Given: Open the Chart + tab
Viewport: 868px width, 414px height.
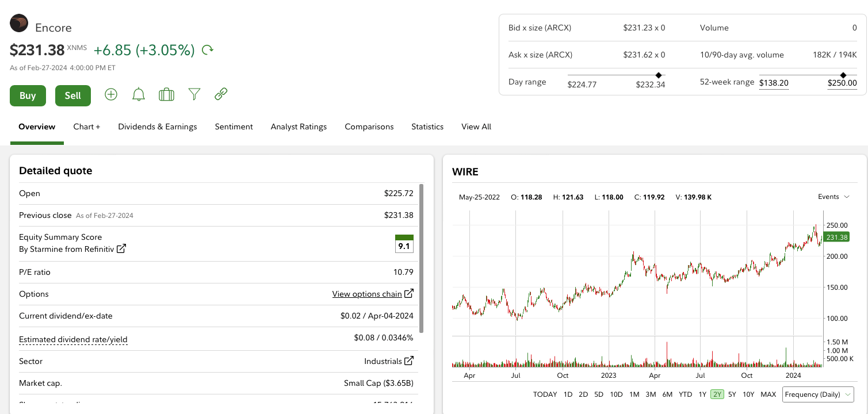Looking at the screenshot, I should click(86, 126).
